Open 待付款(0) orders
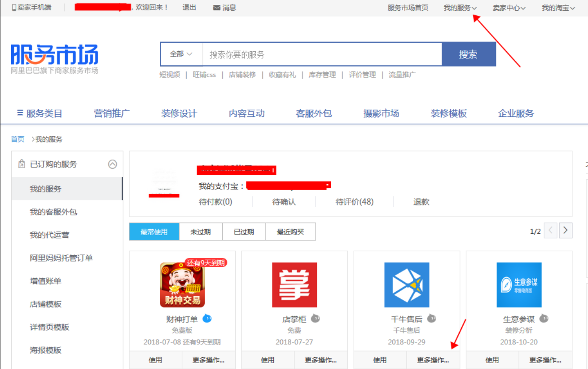 pyautogui.click(x=215, y=202)
